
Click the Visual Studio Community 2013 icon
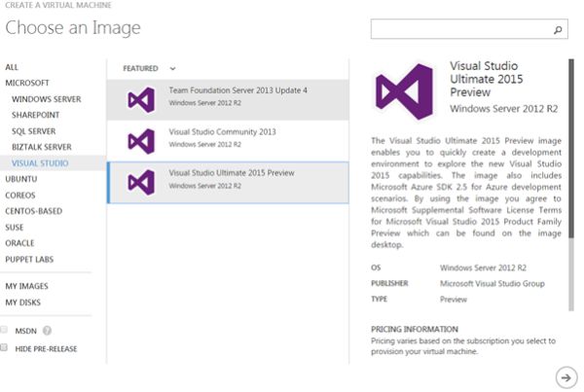point(141,139)
